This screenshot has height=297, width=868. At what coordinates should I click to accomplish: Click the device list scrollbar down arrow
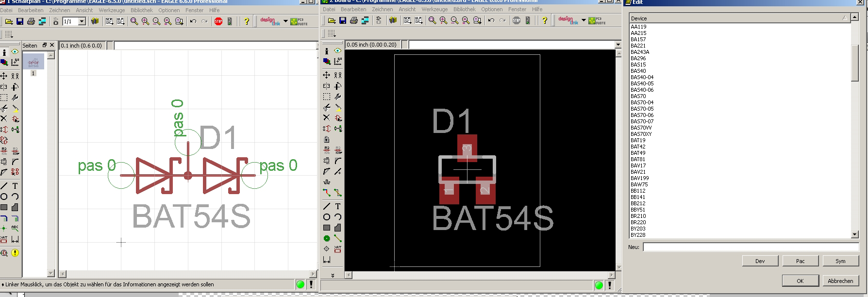click(855, 234)
